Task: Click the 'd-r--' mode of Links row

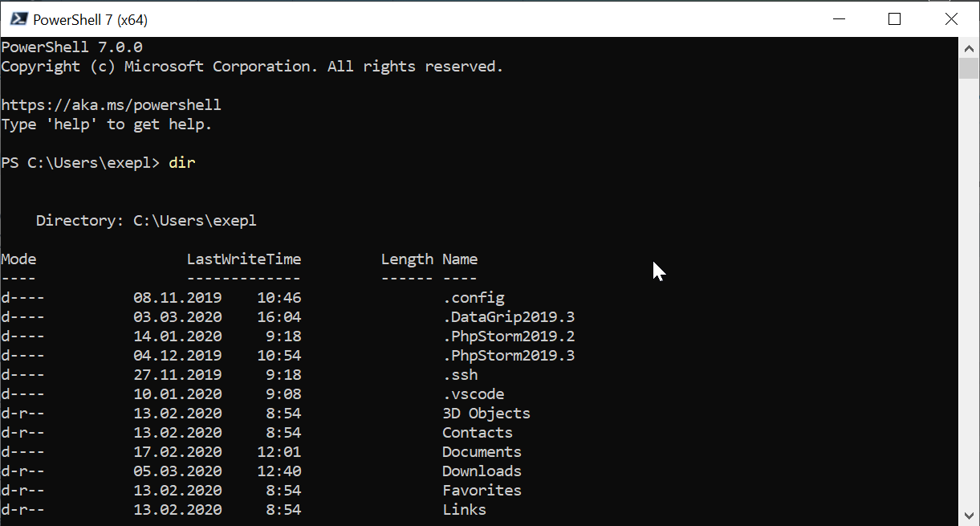Action: click(x=22, y=510)
